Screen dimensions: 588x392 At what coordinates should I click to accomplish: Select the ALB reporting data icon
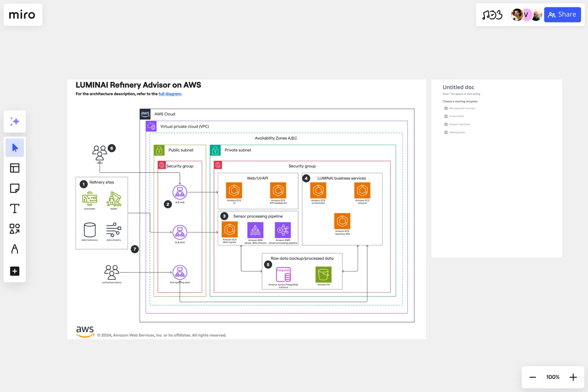tap(180, 272)
